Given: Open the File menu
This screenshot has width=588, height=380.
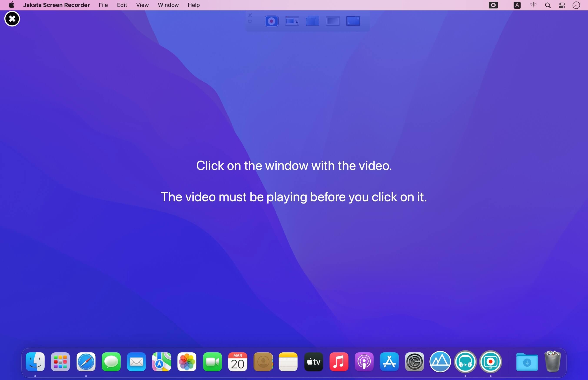Looking at the screenshot, I should [x=103, y=5].
